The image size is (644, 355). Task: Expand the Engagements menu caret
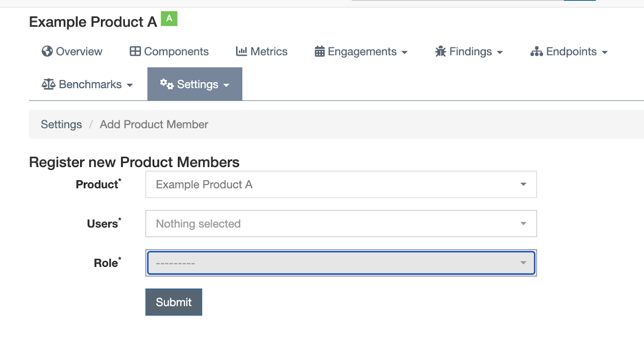click(x=405, y=52)
